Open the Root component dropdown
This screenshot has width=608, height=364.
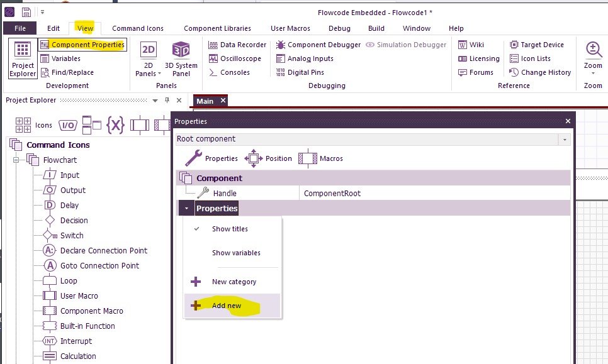tap(564, 139)
